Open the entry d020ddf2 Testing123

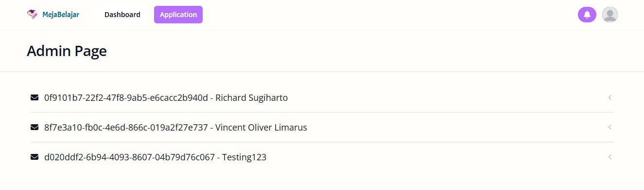322,157
